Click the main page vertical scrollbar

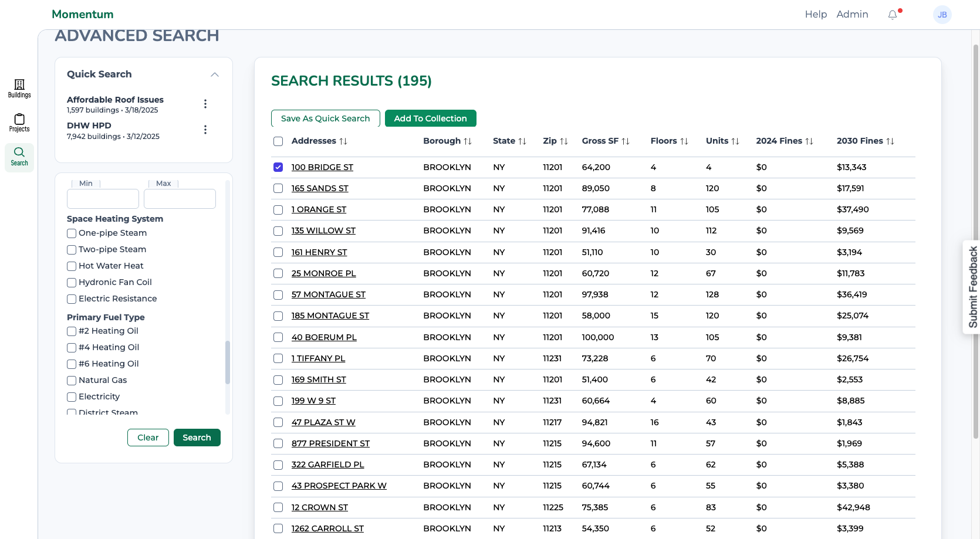point(976,242)
